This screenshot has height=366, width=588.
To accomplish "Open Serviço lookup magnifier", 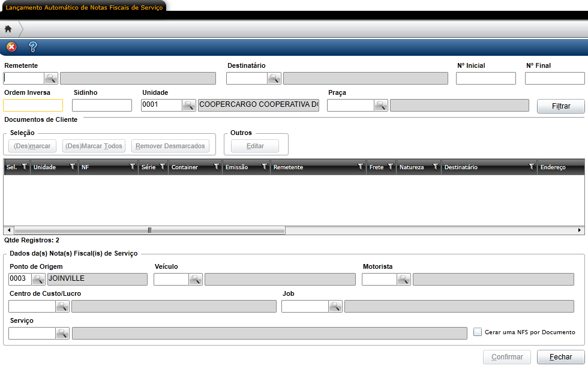I will click(x=62, y=333).
